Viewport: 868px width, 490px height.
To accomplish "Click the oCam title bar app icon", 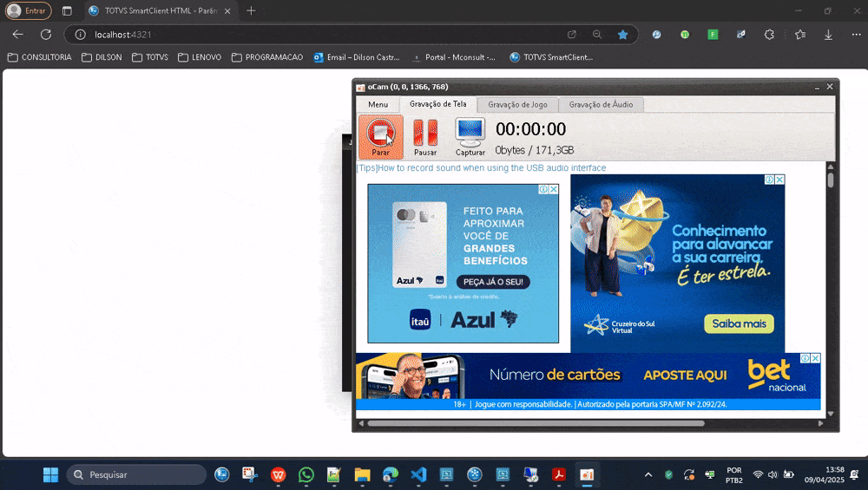I will [360, 88].
